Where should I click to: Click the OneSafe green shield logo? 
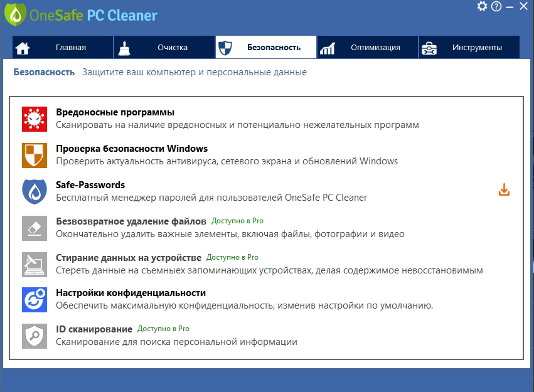15,14
